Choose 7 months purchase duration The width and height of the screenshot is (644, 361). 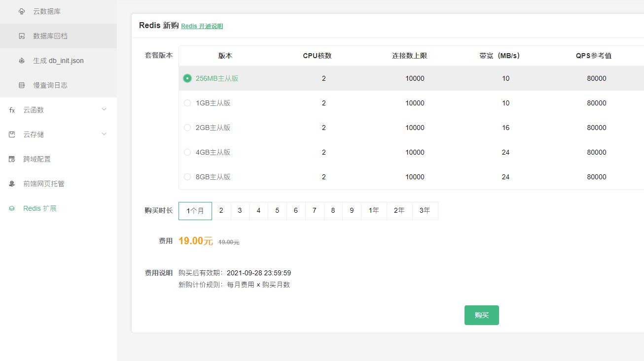(x=315, y=211)
